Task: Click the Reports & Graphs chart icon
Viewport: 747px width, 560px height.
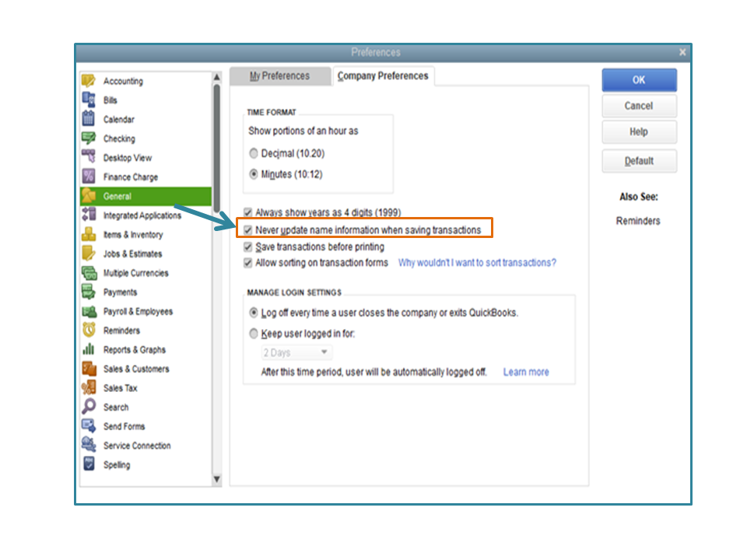Action: (x=88, y=349)
